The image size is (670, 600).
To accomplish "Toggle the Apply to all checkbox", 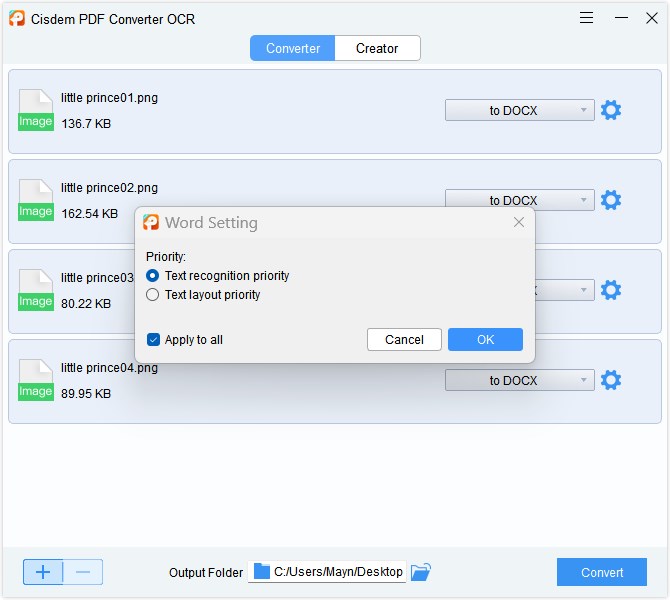I will click(x=153, y=340).
